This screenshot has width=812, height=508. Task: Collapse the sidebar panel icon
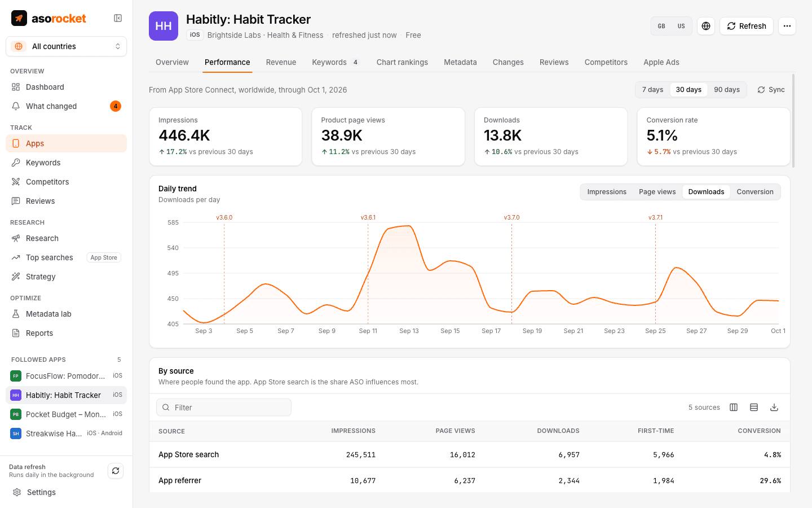click(x=118, y=18)
